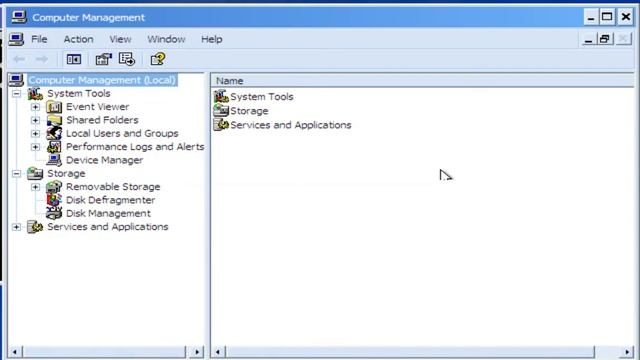Image resolution: width=640 pixels, height=360 pixels.
Task: Click the Name column header
Action: pyautogui.click(x=422, y=81)
